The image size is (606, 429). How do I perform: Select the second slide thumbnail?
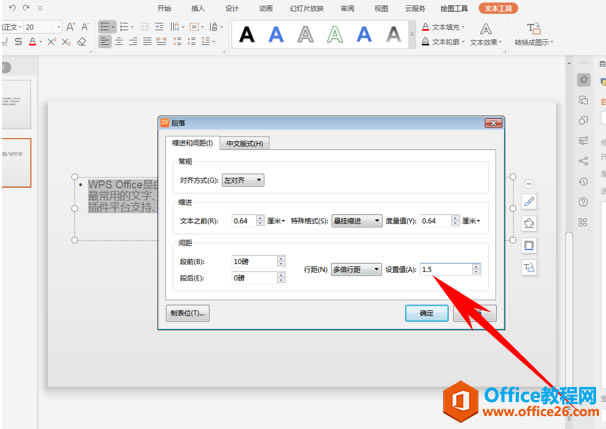click(16, 163)
